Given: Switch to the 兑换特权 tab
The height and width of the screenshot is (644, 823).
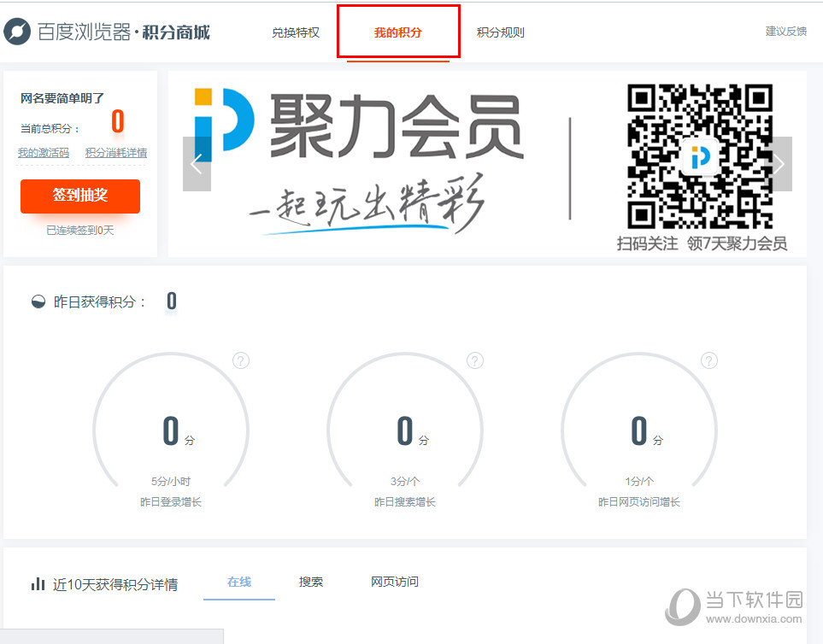Looking at the screenshot, I should pos(295,32).
